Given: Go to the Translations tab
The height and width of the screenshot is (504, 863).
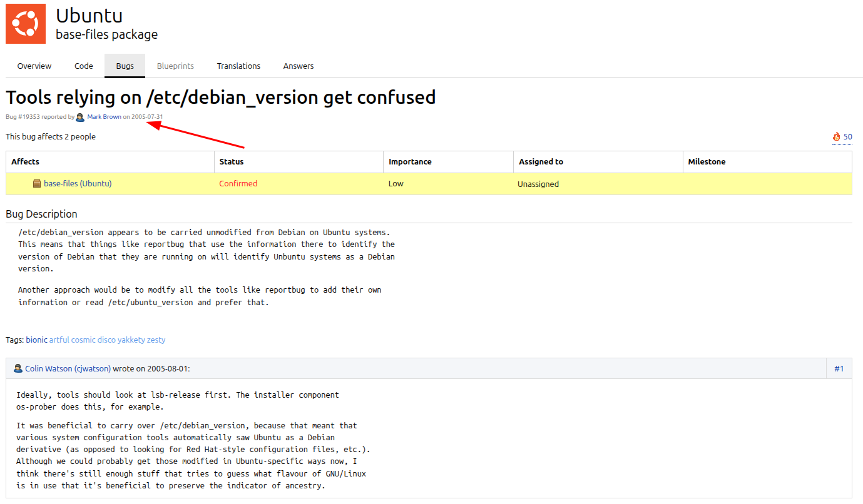Looking at the screenshot, I should coord(238,66).
